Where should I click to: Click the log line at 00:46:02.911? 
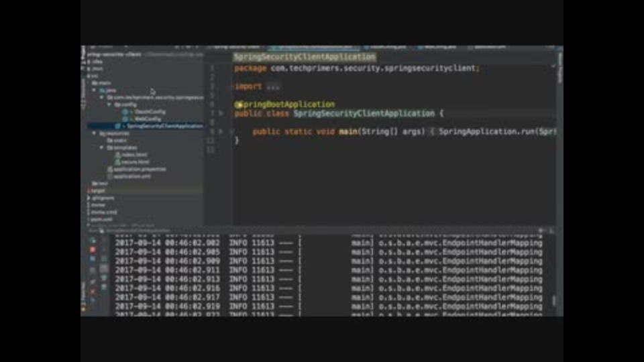(x=329, y=270)
